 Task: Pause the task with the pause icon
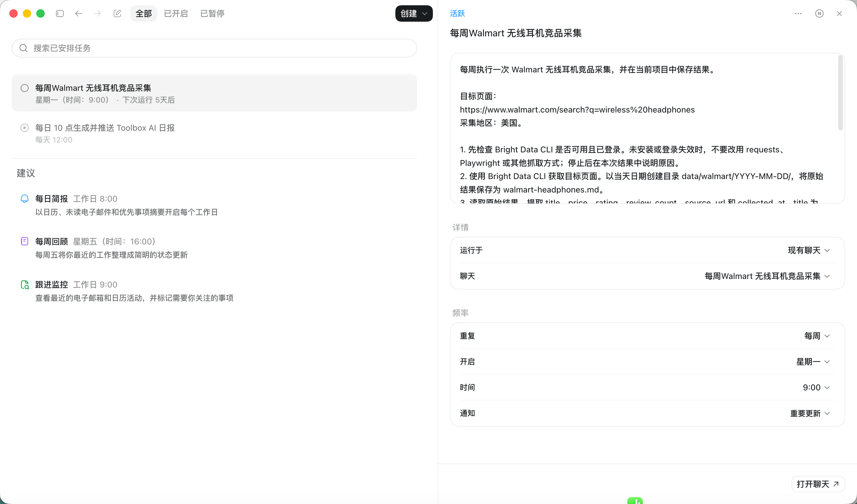819,13
